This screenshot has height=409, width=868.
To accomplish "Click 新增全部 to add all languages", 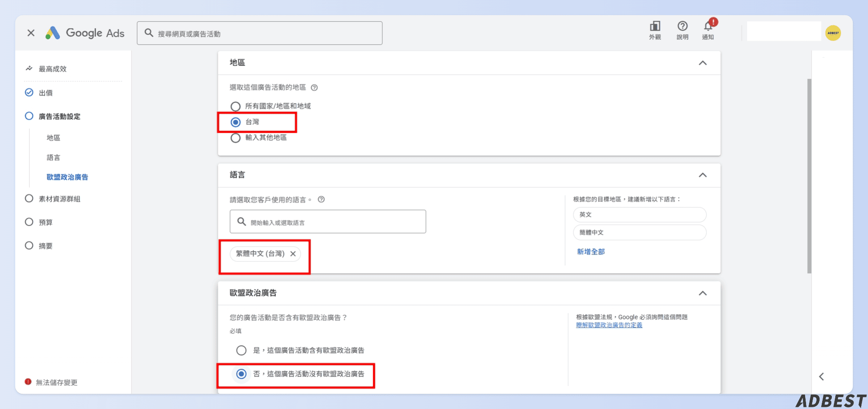I will pyautogui.click(x=591, y=252).
